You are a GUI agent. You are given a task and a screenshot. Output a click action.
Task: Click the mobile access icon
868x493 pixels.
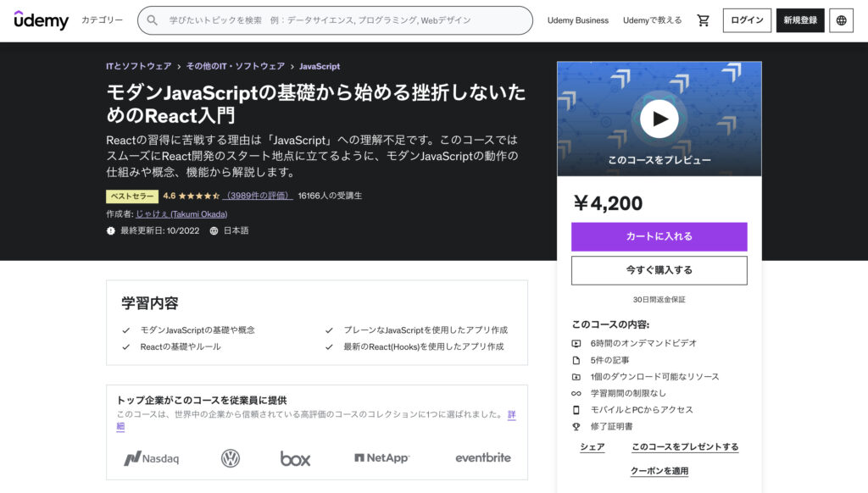pyautogui.click(x=576, y=410)
